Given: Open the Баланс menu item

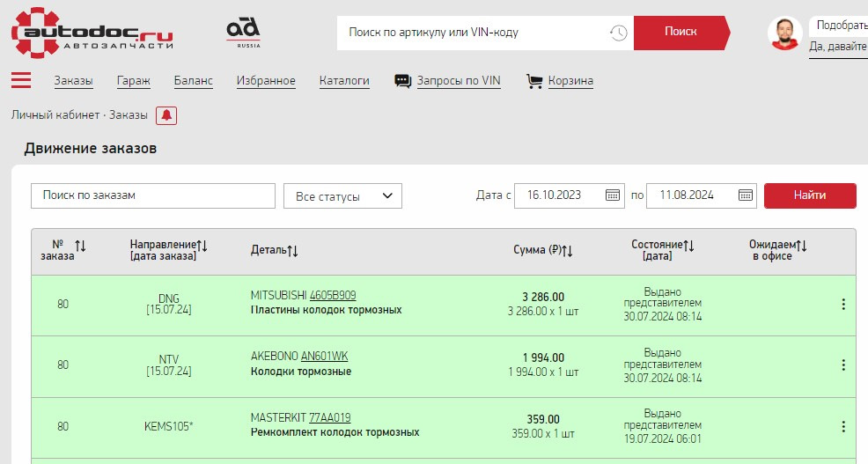Looking at the screenshot, I should [193, 81].
